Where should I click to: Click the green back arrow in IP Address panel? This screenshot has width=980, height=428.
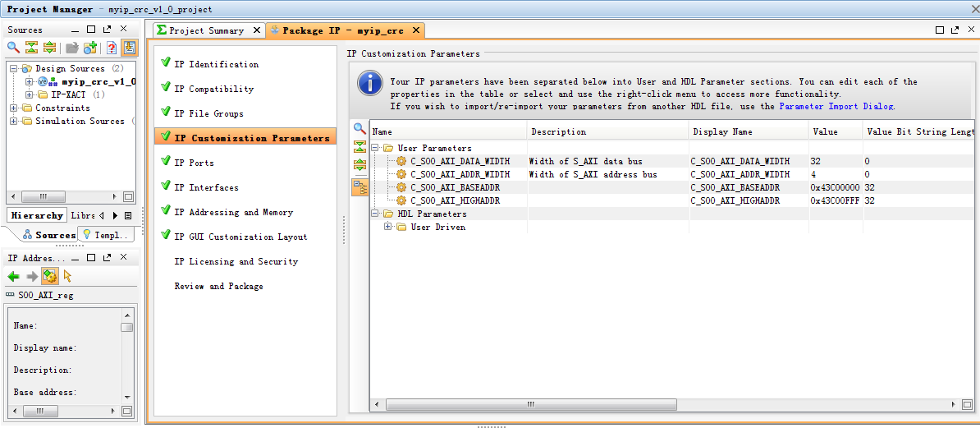(x=14, y=276)
